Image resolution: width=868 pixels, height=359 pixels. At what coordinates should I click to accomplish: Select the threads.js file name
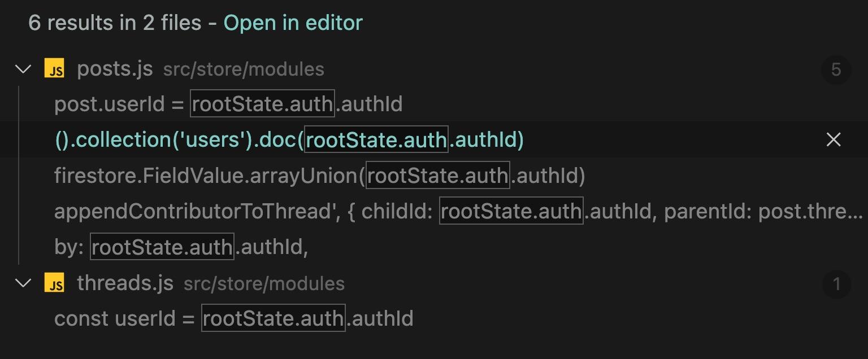pos(125,283)
